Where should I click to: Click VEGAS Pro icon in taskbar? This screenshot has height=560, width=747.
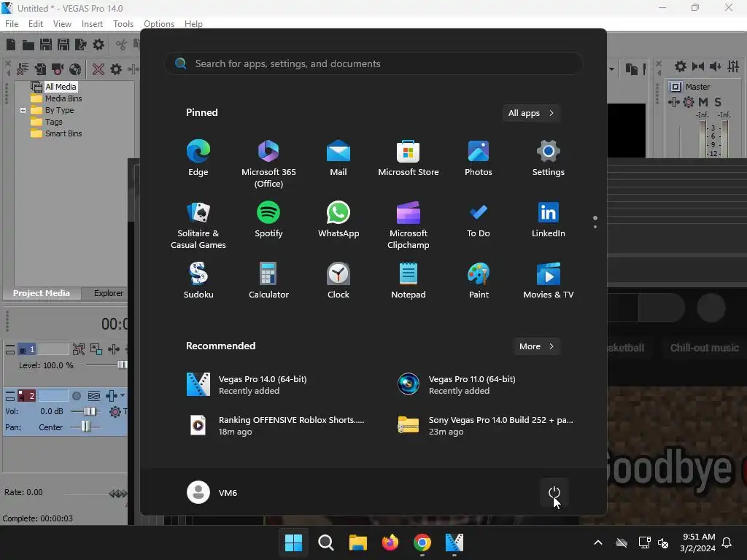454,542
